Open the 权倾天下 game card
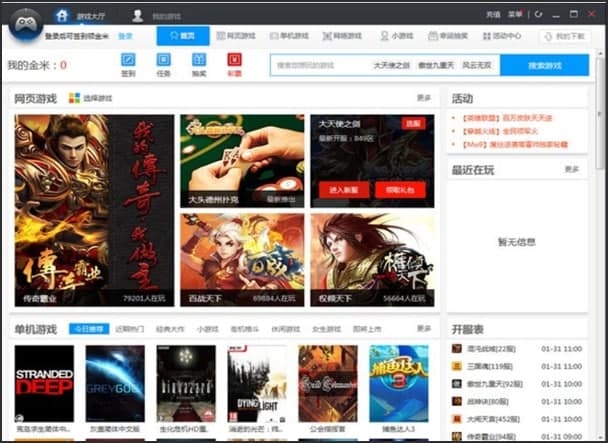Viewport: 608px width, 443px height. (372, 260)
